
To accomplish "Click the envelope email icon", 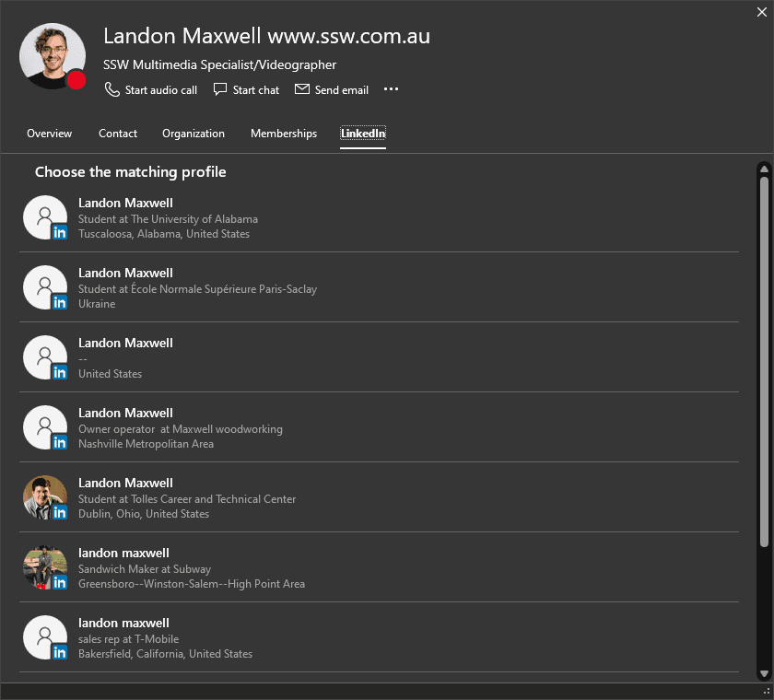I will tap(302, 89).
